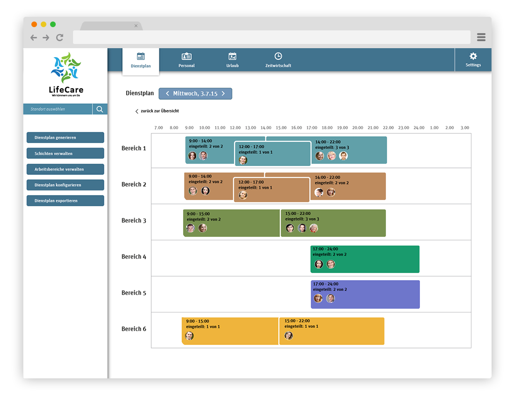Click the search magnifier icon in sidebar
The height and width of the screenshot is (420, 515).
pos(100,109)
